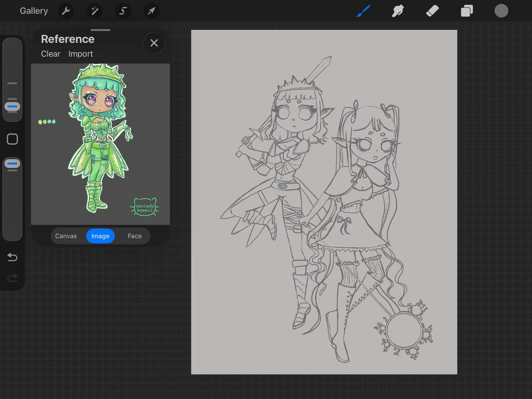This screenshot has width=532, height=399.
Task: Tap the square modify button in sidebar
Action: coord(12,139)
